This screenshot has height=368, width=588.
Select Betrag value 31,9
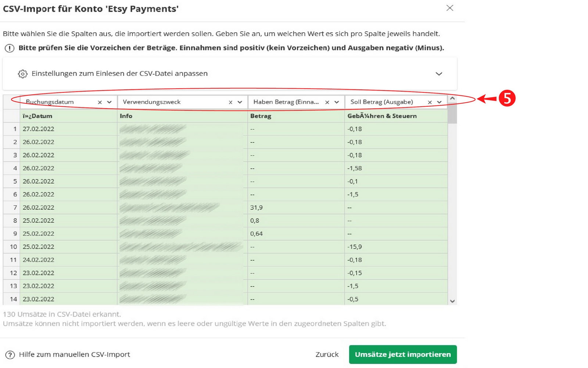[x=257, y=208]
